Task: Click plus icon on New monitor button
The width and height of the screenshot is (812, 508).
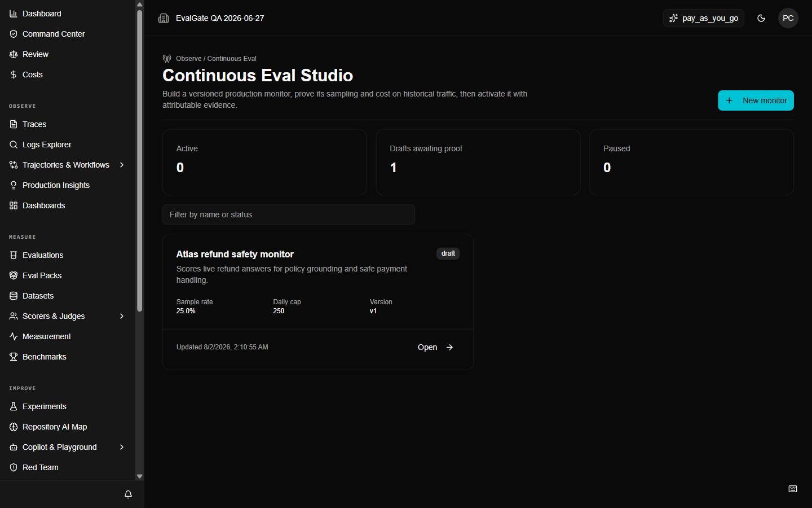Action: (729, 100)
